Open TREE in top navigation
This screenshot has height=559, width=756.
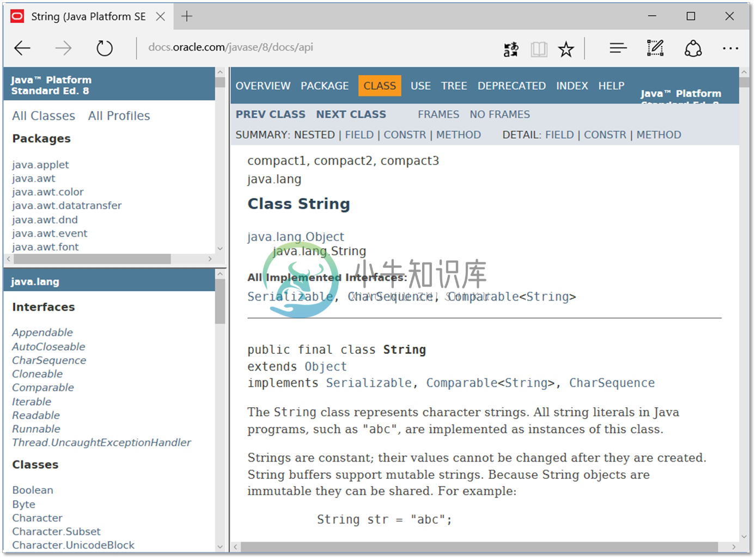tap(454, 86)
